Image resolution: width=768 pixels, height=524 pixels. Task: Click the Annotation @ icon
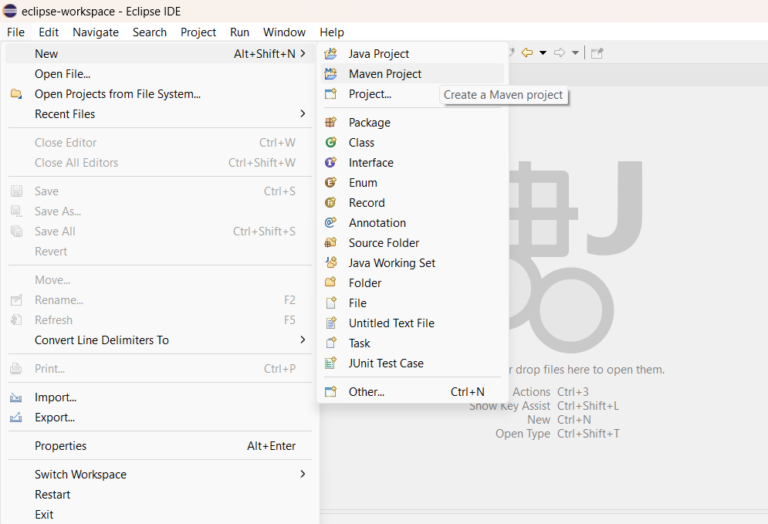pos(331,222)
